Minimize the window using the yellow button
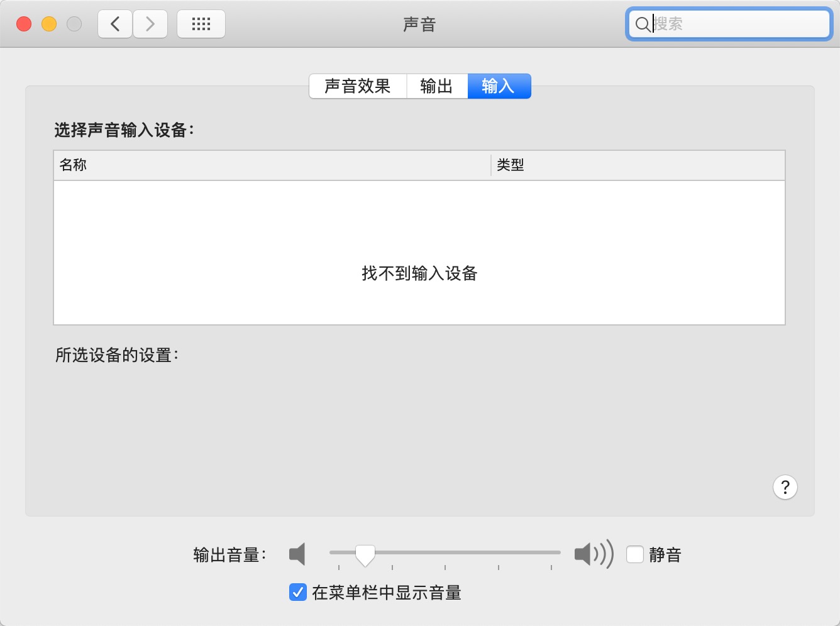The image size is (840, 626). pyautogui.click(x=49, y=25)
